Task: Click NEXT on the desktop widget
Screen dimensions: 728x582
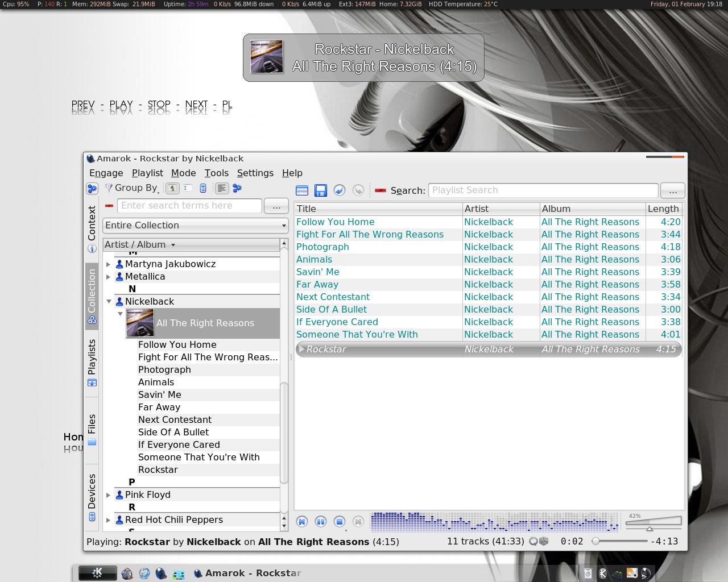Action: tap(197, 105)
